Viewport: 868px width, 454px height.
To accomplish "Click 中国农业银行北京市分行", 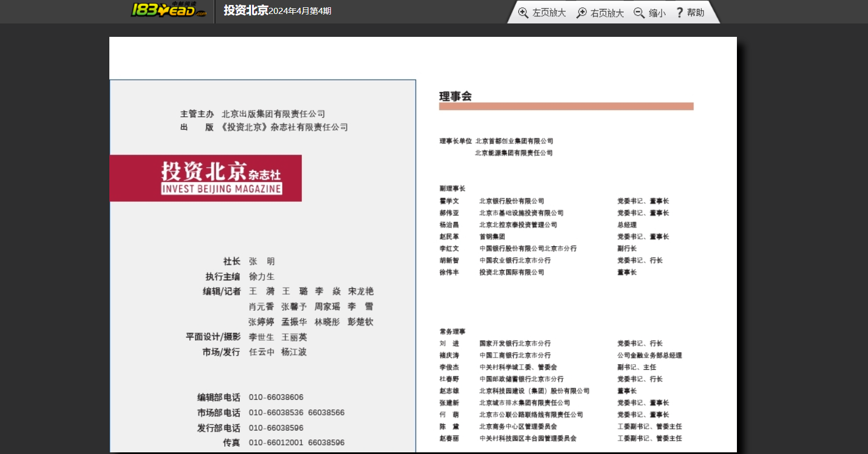I will [515, 260].
